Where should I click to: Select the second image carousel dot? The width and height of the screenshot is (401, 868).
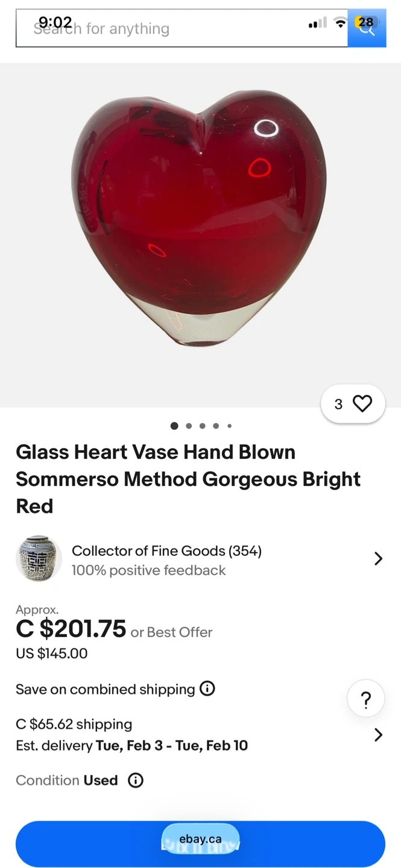coord(189,426)
